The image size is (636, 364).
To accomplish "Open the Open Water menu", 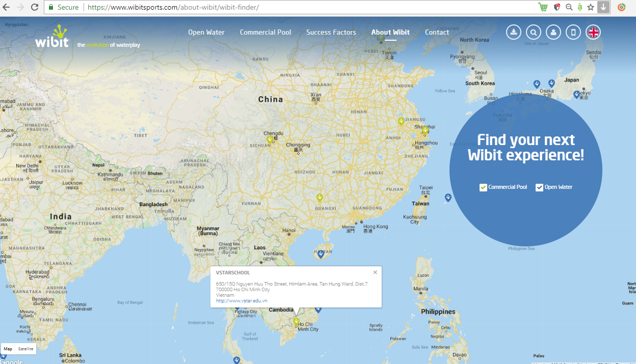I will [206, 32].
